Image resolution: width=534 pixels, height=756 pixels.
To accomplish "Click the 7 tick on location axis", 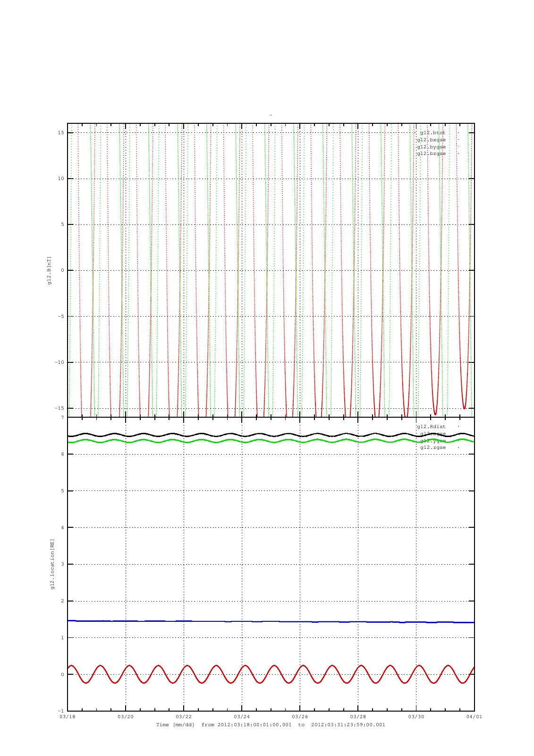I will coord(62,418).
